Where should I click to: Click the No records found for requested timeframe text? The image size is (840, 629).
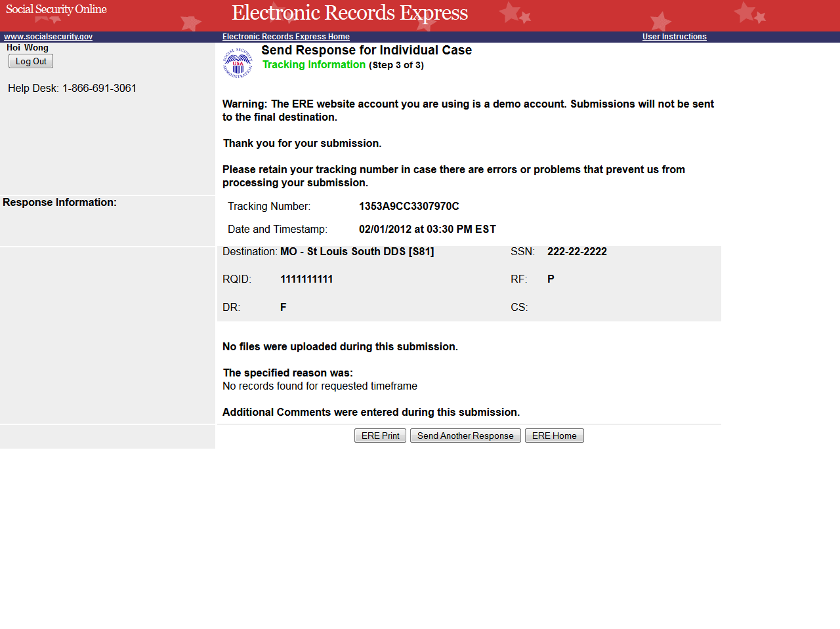point(320,386)
